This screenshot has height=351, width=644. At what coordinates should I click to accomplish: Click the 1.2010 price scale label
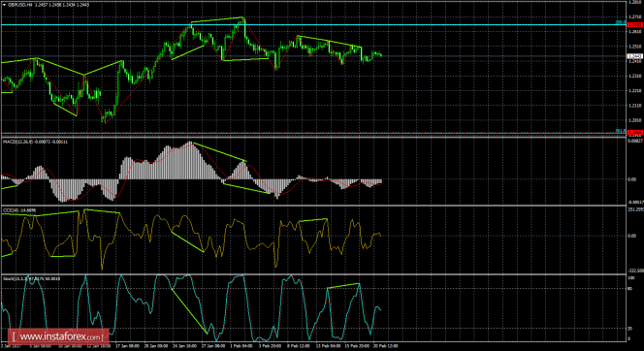pos(635,120)
